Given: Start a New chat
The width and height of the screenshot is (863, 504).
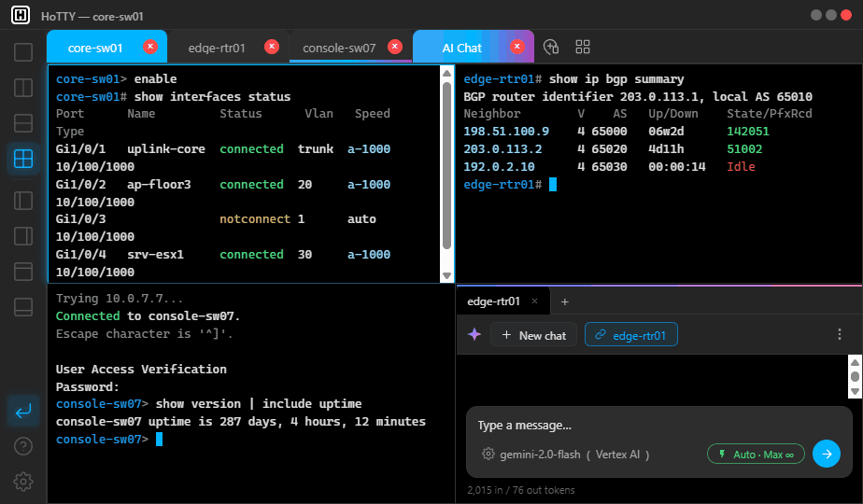Looking at the screenshot, I should click(x=533, y=334).
